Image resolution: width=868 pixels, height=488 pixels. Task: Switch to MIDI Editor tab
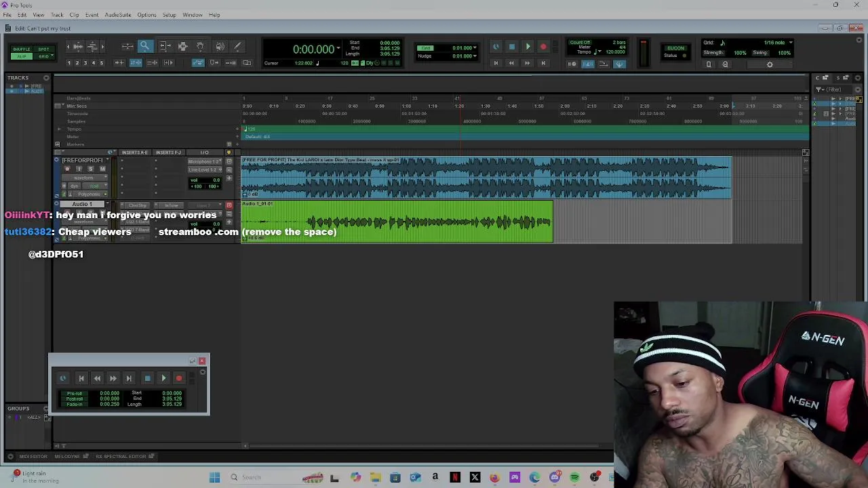pyautogui.click(x=33, y=456)
